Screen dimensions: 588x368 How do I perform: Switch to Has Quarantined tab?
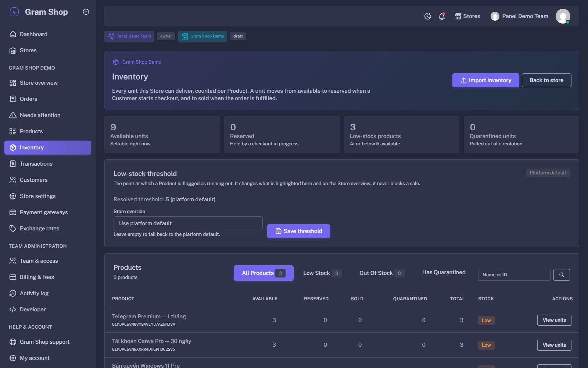(x=444, y=272)
